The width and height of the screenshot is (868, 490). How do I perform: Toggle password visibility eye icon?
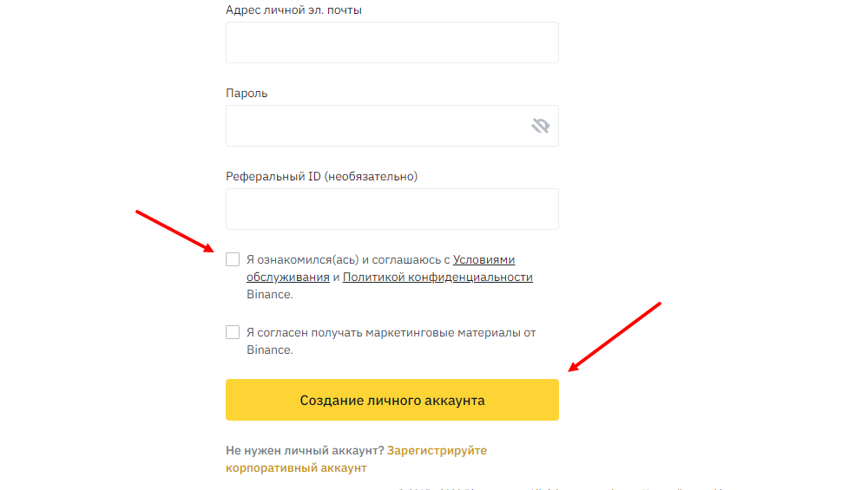coord(541,127)
